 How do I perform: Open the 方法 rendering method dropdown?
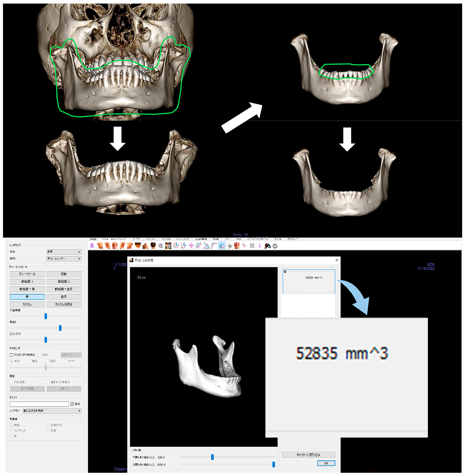pyautogui.click(x=64, y=252)
